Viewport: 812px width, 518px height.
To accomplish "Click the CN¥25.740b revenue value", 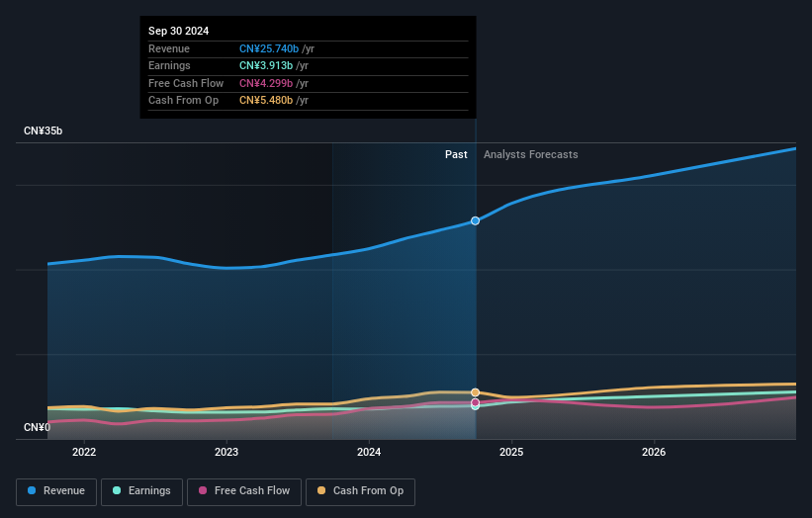I will pyautogui.click(x=269, y=48).
